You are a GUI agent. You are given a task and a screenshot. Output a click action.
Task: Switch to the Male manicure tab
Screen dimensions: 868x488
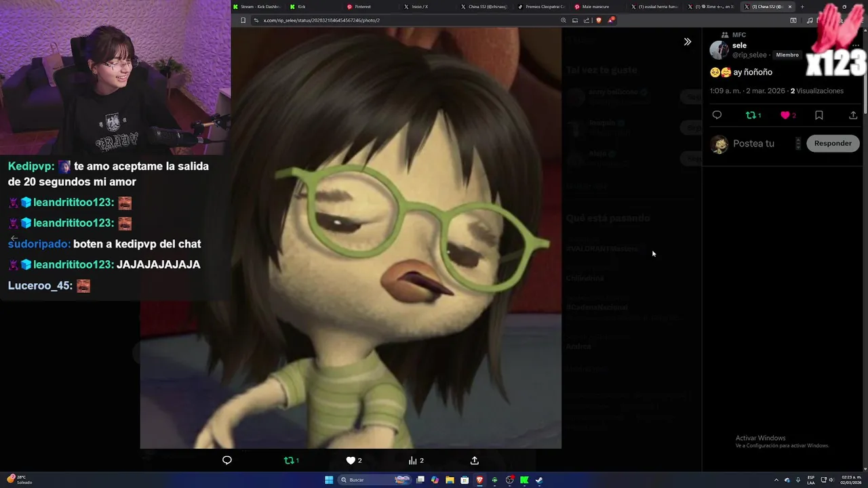(x=596, y=7)
